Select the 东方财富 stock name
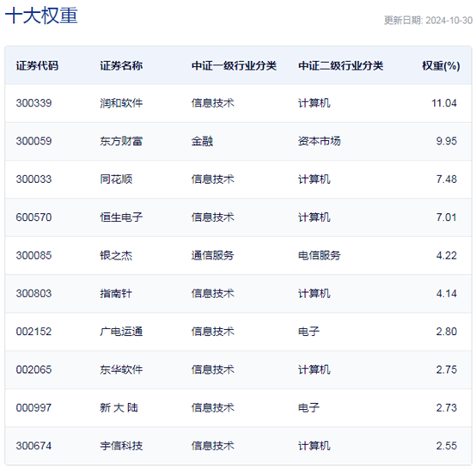Viewport: 476px width, 470px height. pos(121,141)
